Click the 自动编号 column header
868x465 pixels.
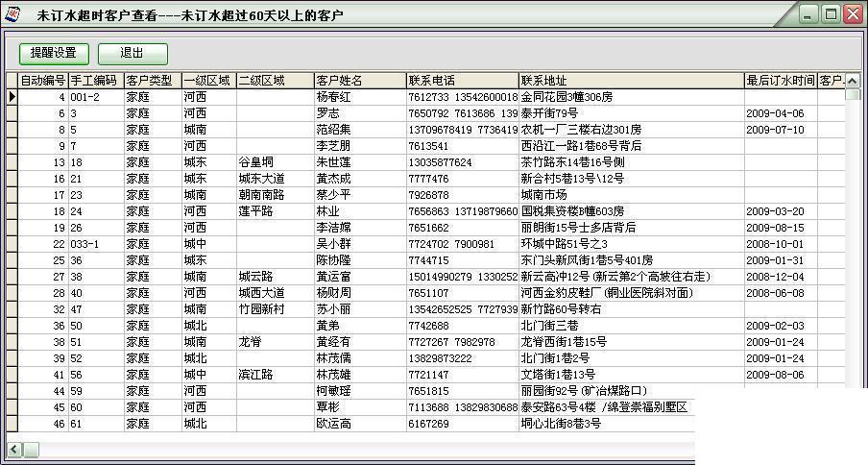(x=42, y=81)
